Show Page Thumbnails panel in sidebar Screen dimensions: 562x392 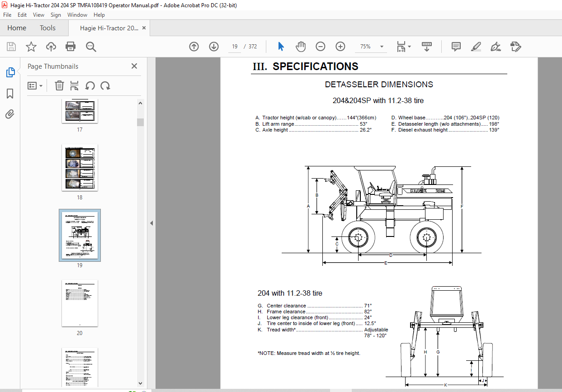coord(10,72)
